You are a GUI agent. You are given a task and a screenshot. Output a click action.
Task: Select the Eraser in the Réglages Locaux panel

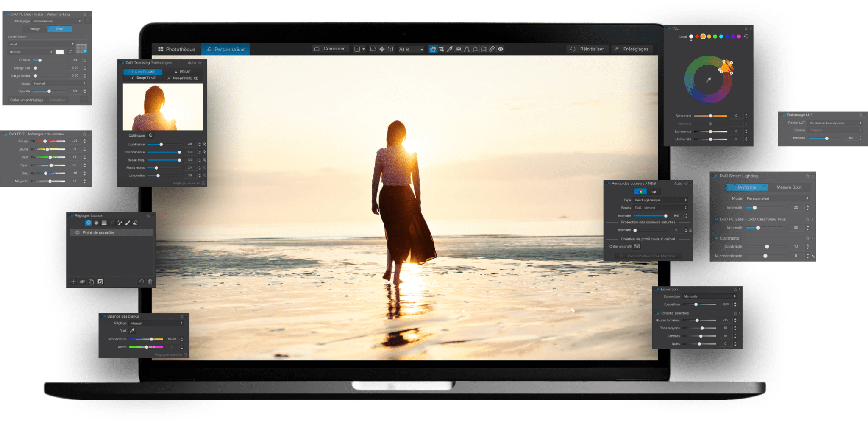[x=136, y=223]
